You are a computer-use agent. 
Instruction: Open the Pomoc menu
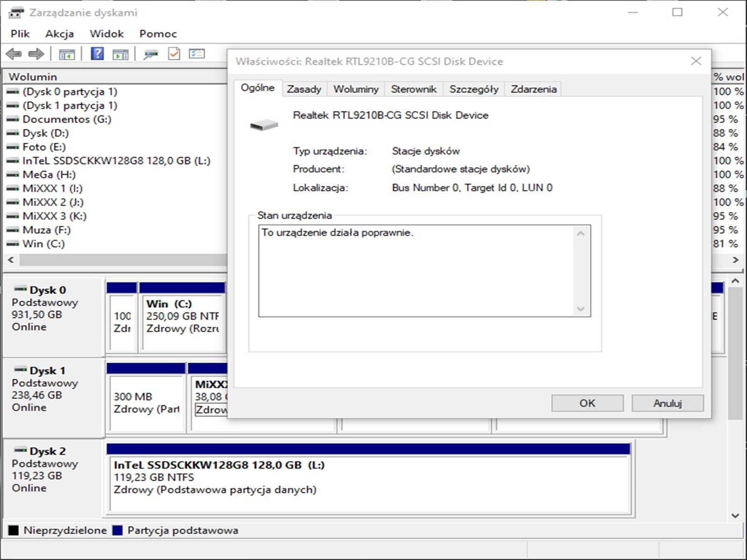(x=158, y=34)
